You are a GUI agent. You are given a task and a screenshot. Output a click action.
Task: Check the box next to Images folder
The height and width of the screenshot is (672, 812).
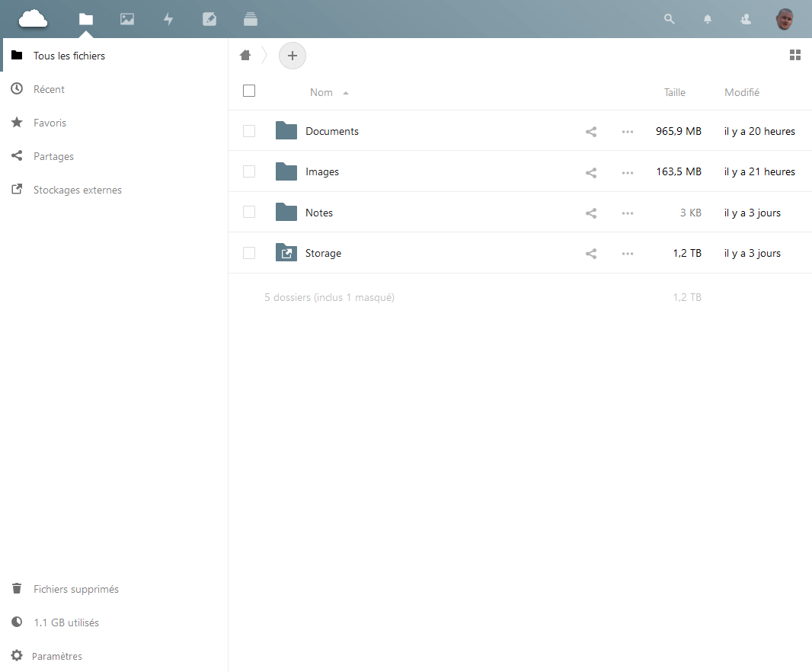tap(249, 172)
